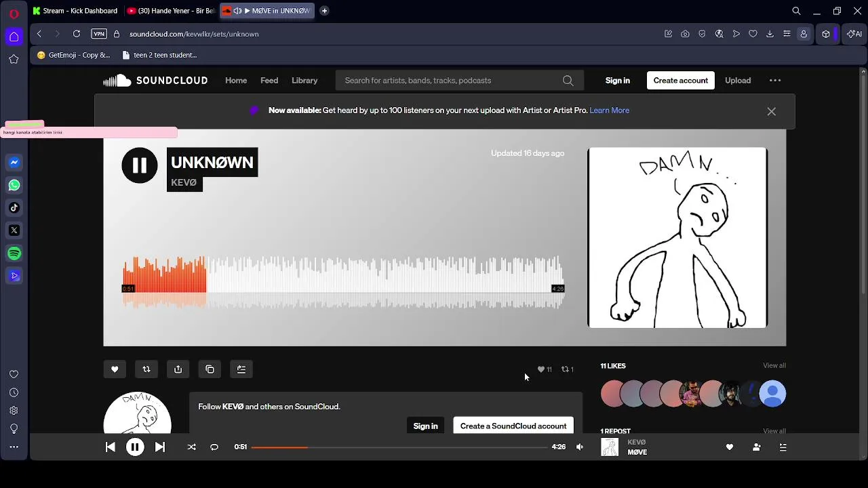This screenshot has height=488, width=868.
Task: Toggle the Opera VPN badge
Action: coord(99,34)
